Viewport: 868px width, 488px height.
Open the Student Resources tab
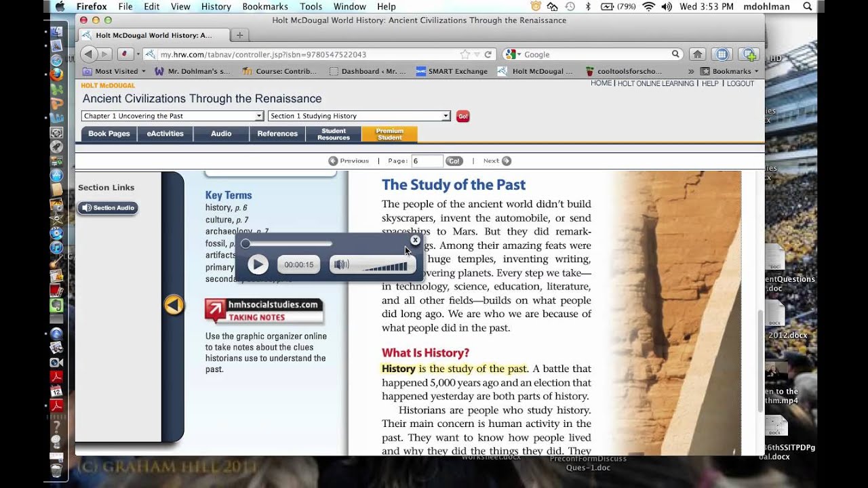click(x=334, y=134)
